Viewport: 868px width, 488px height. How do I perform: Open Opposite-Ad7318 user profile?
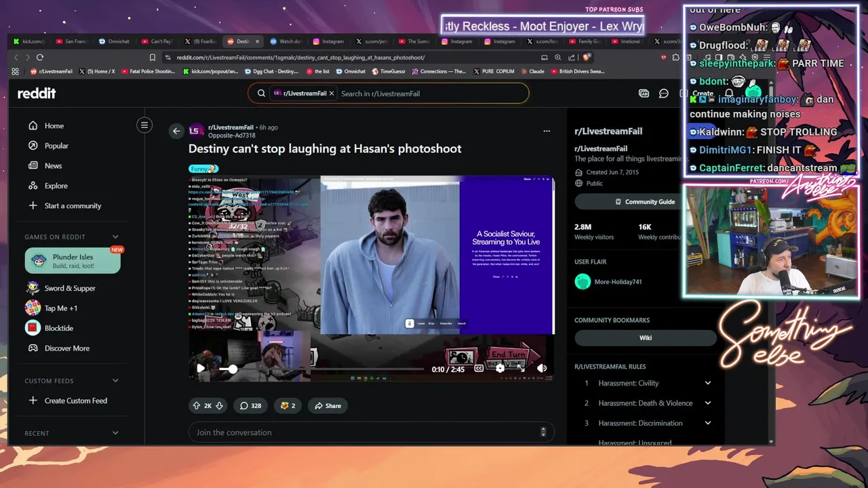click(x=232, y=136)
